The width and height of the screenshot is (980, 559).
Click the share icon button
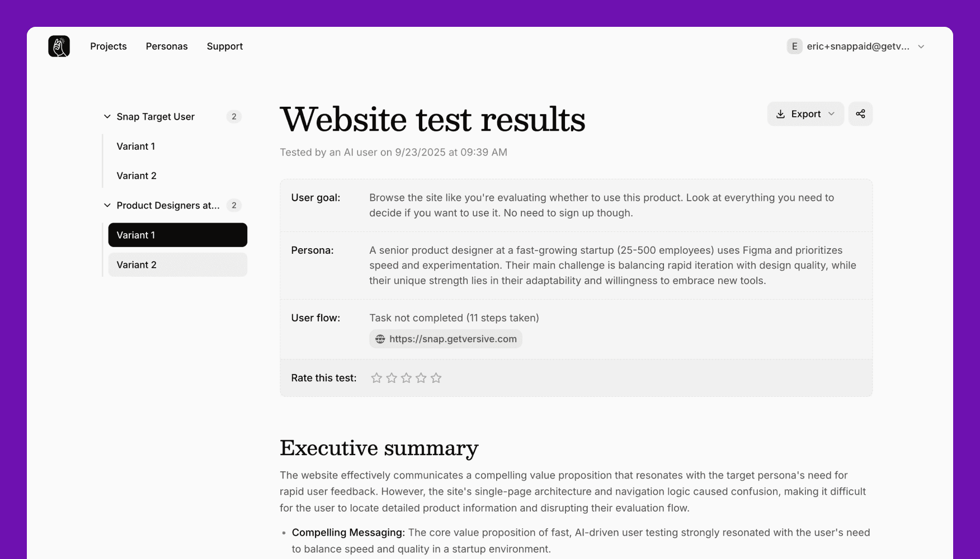tap(860, 114)
